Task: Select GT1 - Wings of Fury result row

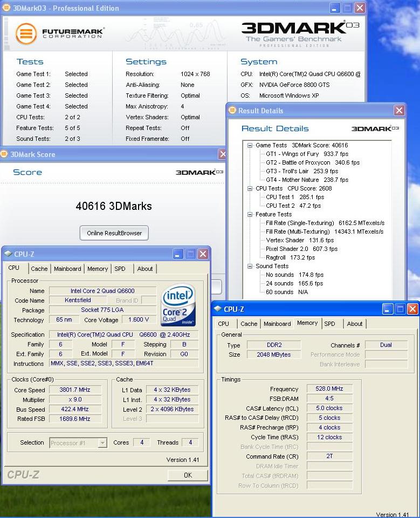Action: [307, 154]
